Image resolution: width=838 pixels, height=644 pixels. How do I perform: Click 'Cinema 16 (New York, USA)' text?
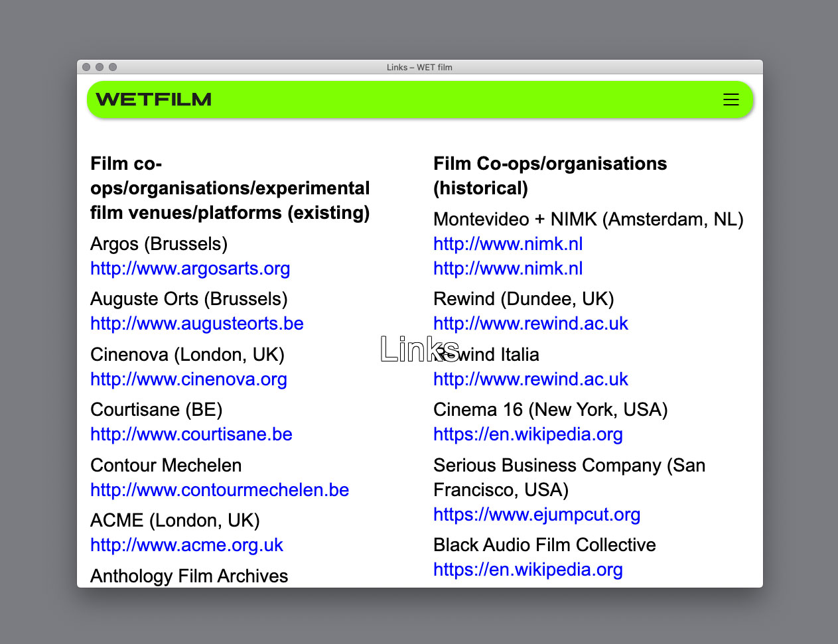551,410
